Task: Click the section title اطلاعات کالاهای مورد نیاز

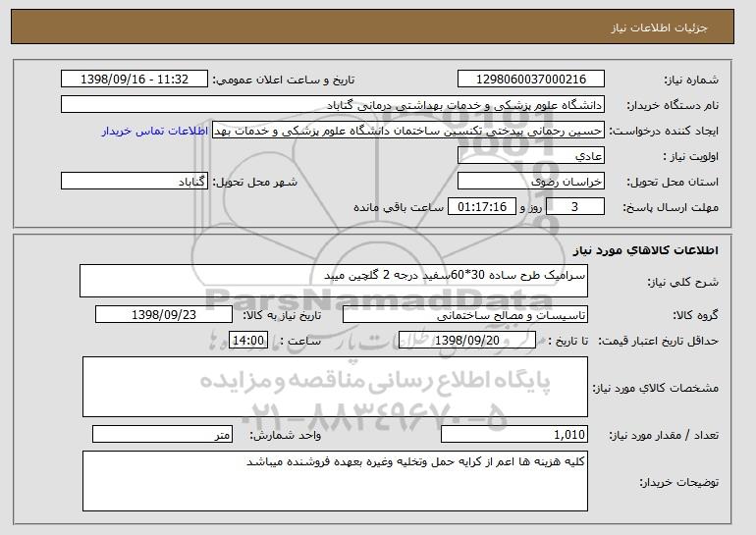Action: [646, 250]
